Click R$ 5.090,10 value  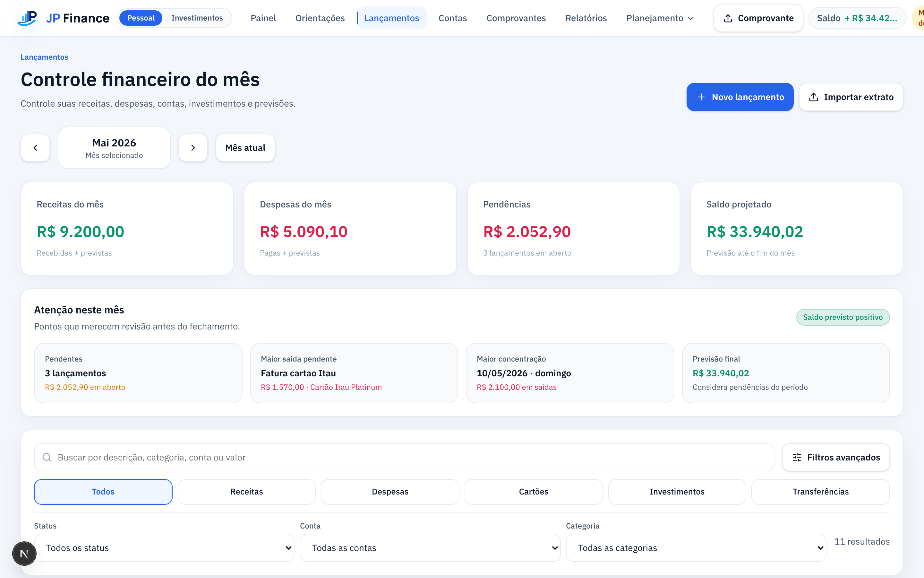point(304,232)
